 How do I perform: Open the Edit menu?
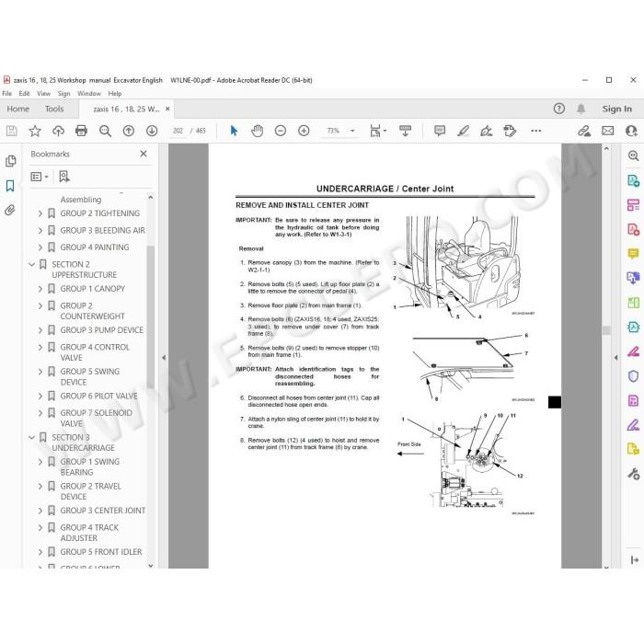24,94
